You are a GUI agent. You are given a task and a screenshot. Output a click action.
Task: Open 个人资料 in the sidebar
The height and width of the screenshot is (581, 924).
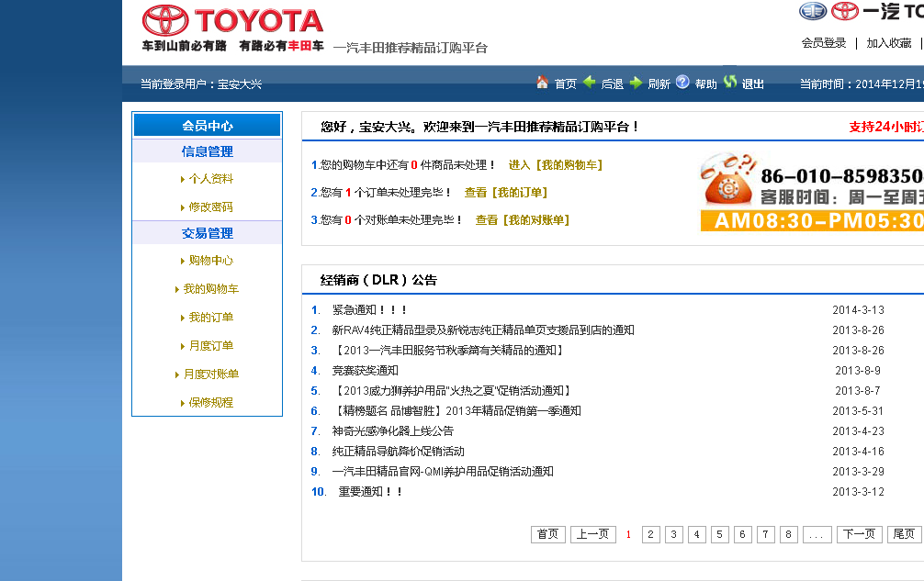pos(211,178)
